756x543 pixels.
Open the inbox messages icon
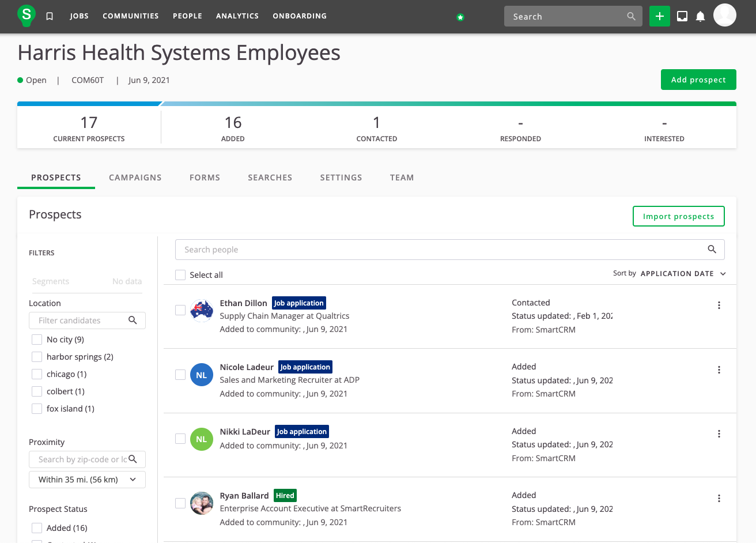tap(682, 16)
